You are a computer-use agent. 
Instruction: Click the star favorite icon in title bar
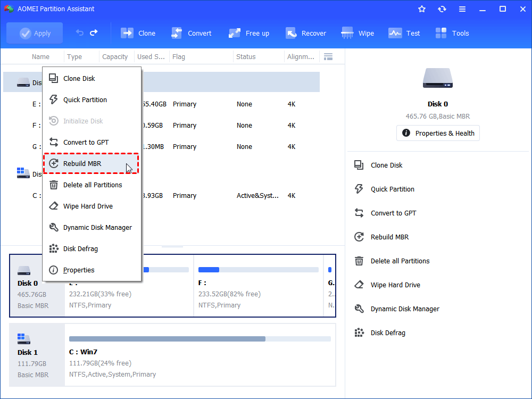pos(422,9)
